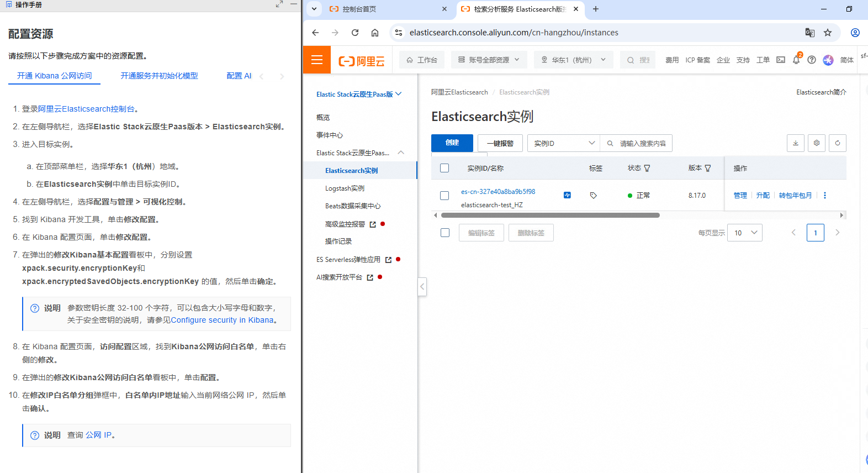Click 管理 for the instance
The height and width of the screenshot is (473, 868).
click(x=740, y=196)
